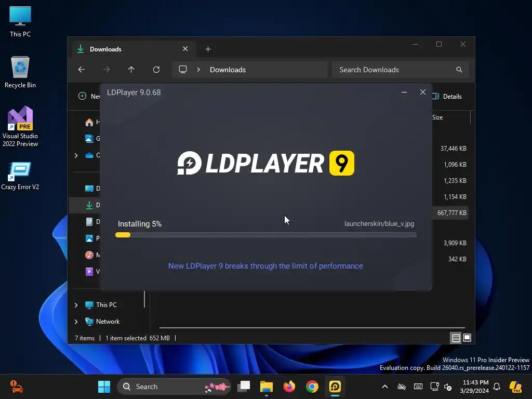Click the LDPlayer installer taskbar icon

[x=335, y=387]
